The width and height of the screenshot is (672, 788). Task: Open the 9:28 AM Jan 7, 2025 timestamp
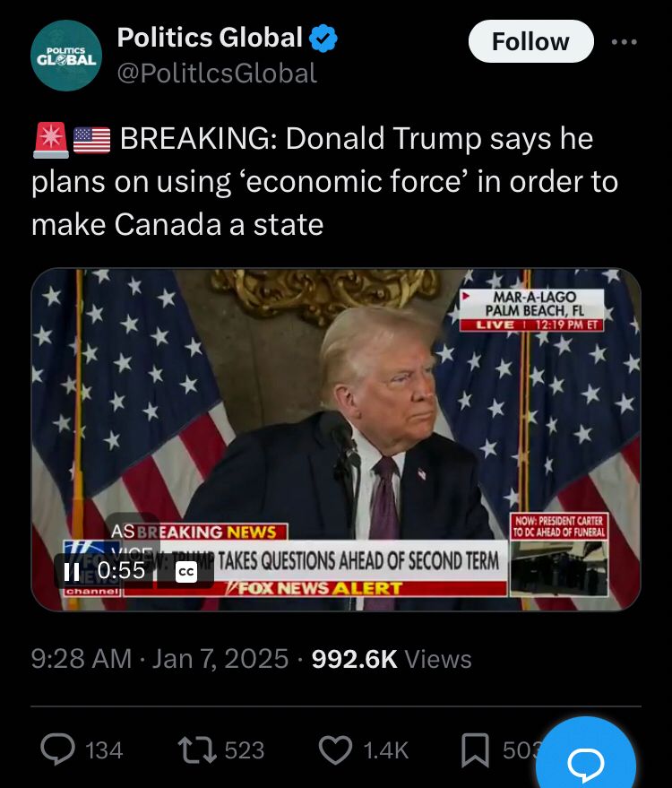[159, 659]
